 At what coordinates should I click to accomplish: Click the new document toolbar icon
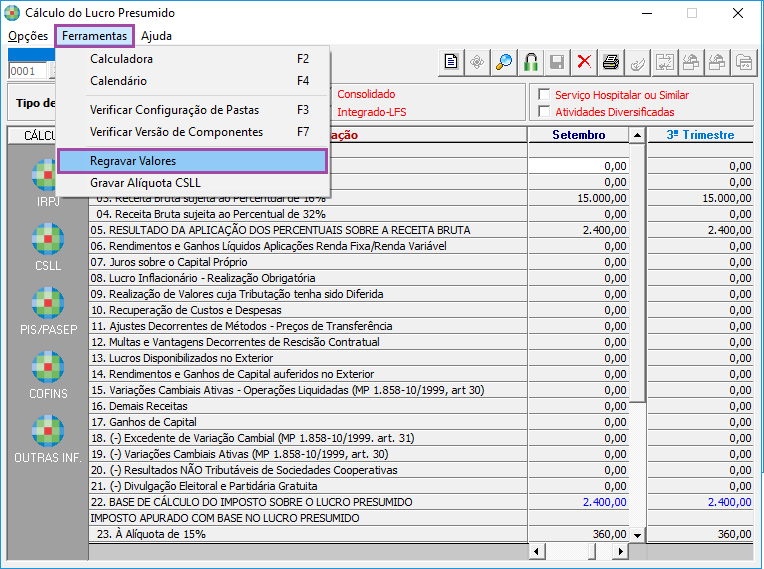(451, 62)
